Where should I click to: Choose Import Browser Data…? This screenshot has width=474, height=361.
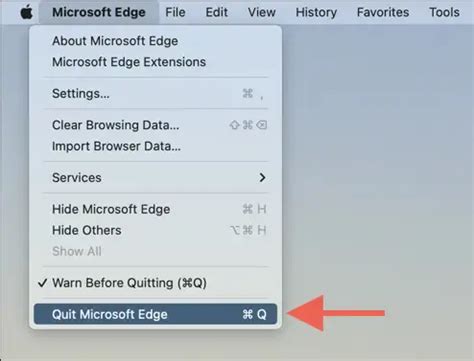(155, 146)
